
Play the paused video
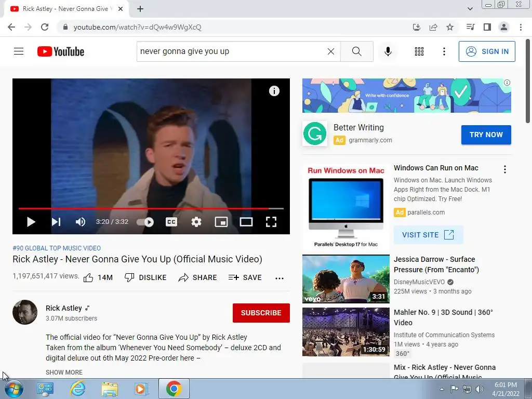pos(31,222)
